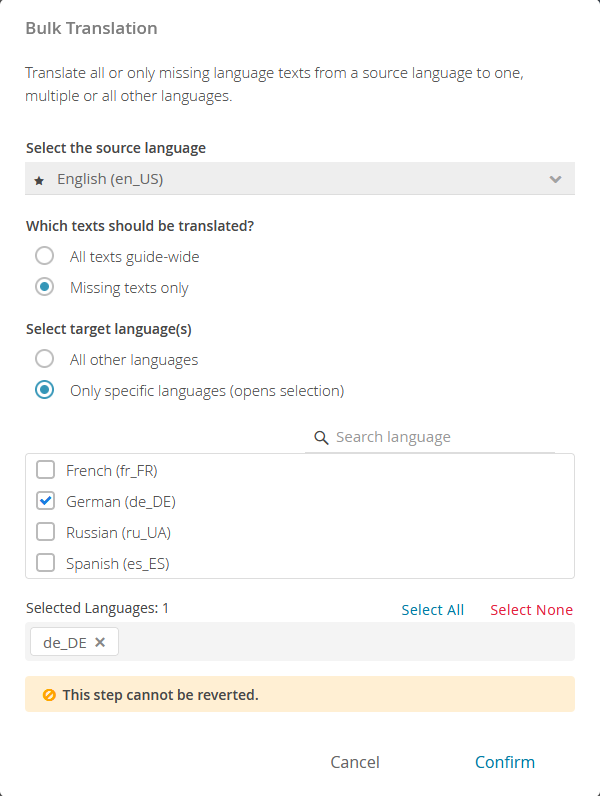Uncheck the German (de_DE) checkbox
The image size is (600, 796).
tap(46, 501)
